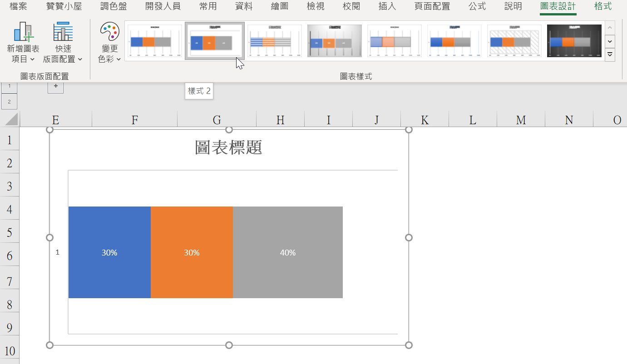Select the gray 40% bar segment
This screenshot has width=627, height=364.
click(x=288, y=252)
